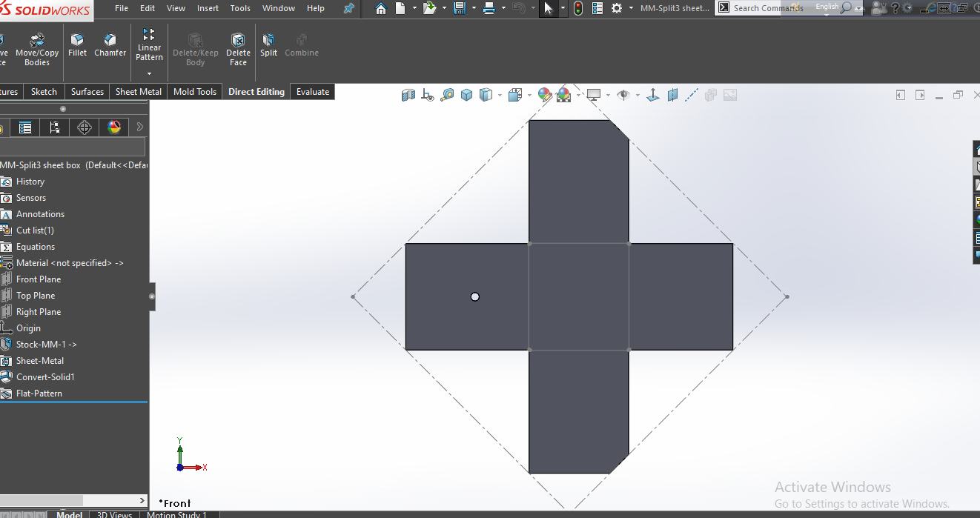Open the Options gear icon
The width and height of the screenshot is (980, 518).
pyautogui.click(x=617, y=9)
